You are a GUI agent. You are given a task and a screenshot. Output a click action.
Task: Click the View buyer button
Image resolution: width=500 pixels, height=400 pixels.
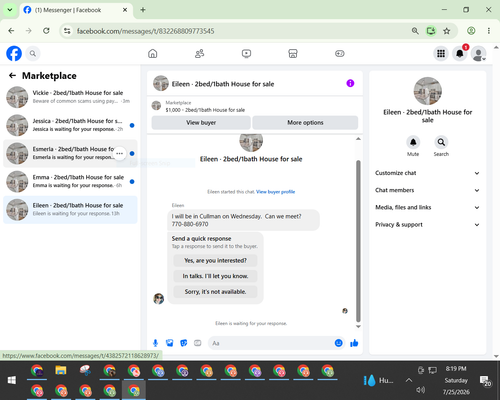201,123
